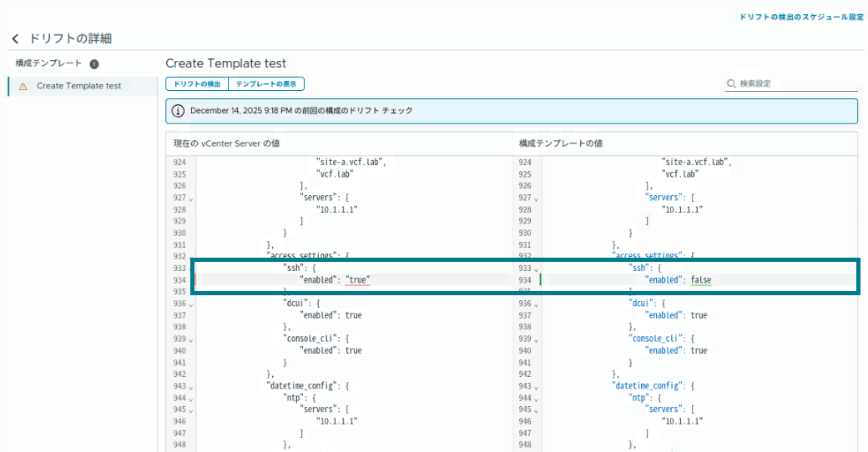Click the count badge next to 構成テンプレート
868x452 pixels.
[94, 63]
